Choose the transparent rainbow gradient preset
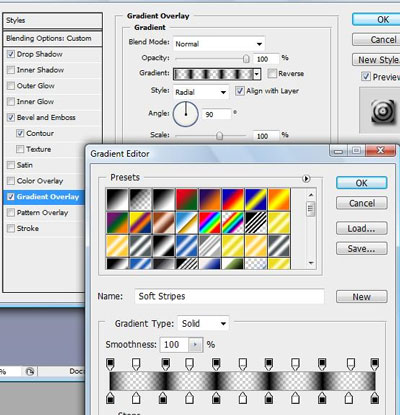 (x=233, y=223)
